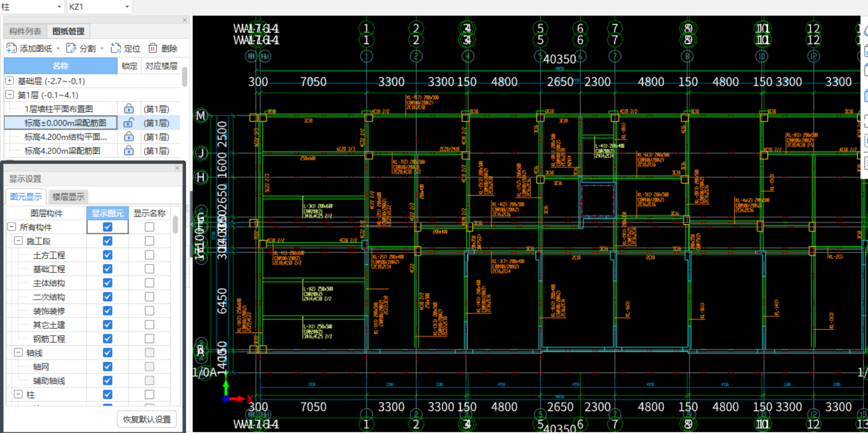Click the 图层构件 column header
The image size is (868, 433).
tap(46, 213)
